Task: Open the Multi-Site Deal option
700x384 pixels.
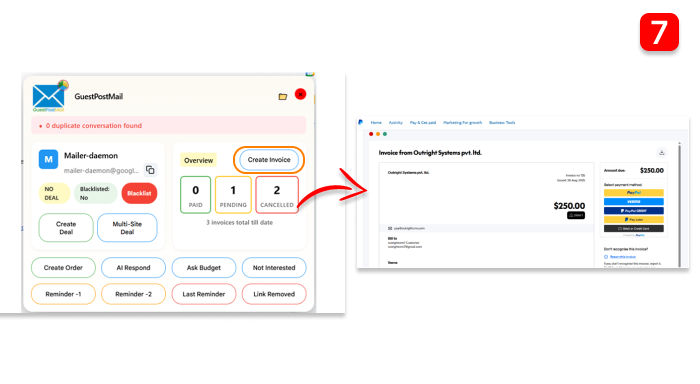Action: pos(127,228)
